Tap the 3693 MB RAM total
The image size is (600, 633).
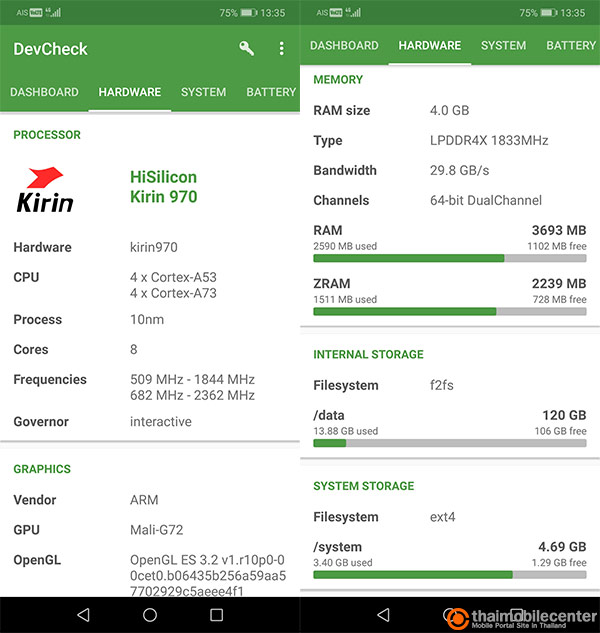(x=559, y=231)
